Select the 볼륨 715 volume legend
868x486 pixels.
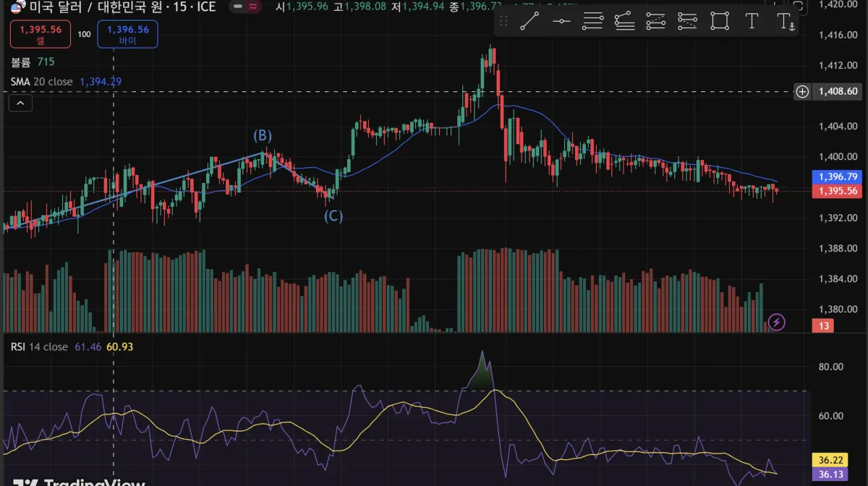click(x=33, y=62)
